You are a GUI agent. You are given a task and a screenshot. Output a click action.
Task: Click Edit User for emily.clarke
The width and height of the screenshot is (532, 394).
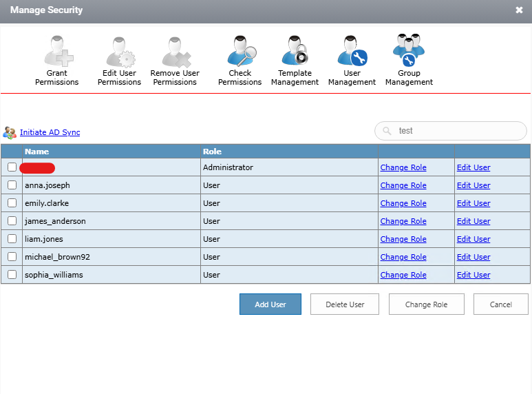point(474,203)
